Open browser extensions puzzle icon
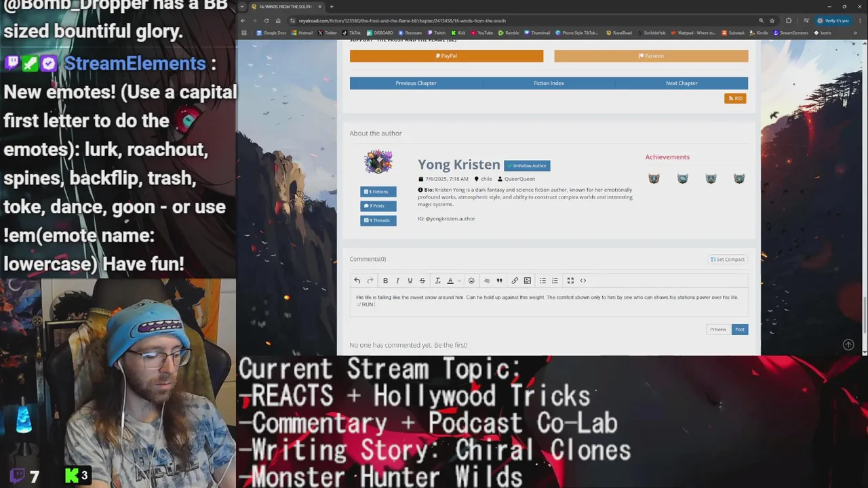Screen dimensions: 868x488 [x=789, y=20]
